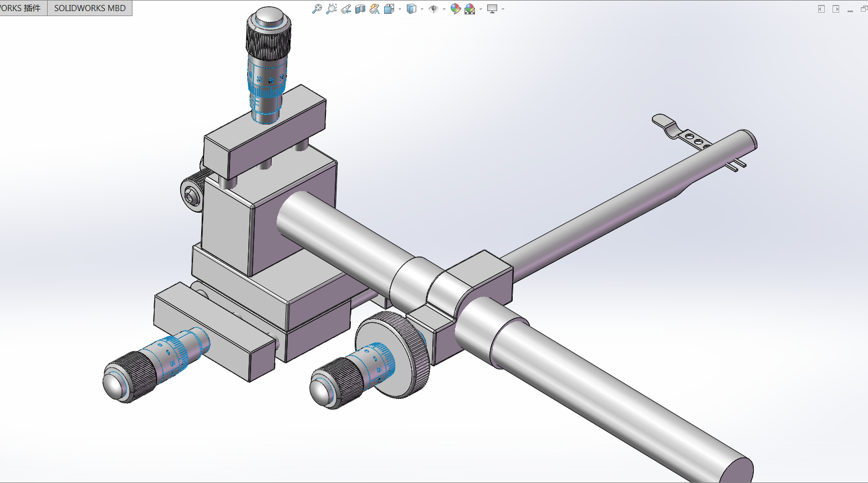The height and width of the screenshot is (483, 868).
Task: Activate the Section View tool
Action: pyautogui.click(x=360, y=9)
